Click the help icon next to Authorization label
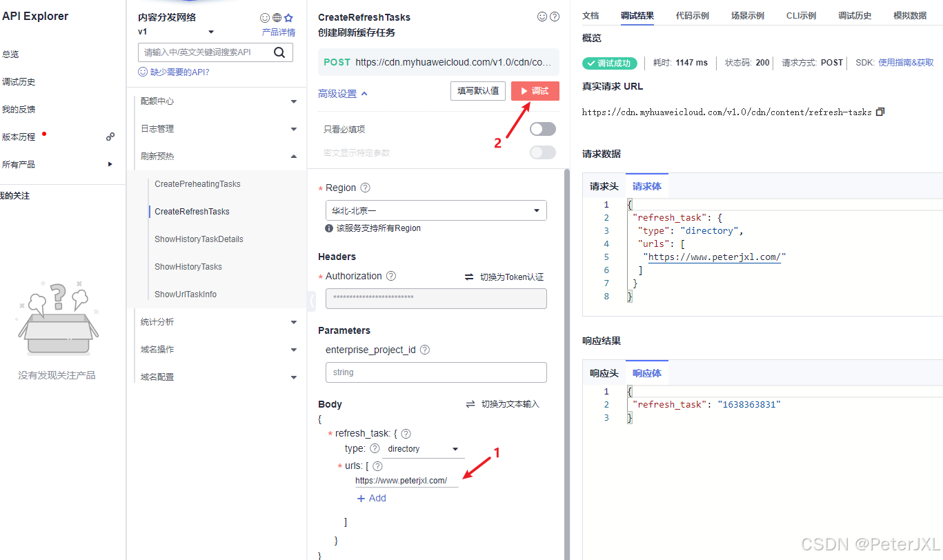This screenshot has height=560, width=943. point(391,276)
